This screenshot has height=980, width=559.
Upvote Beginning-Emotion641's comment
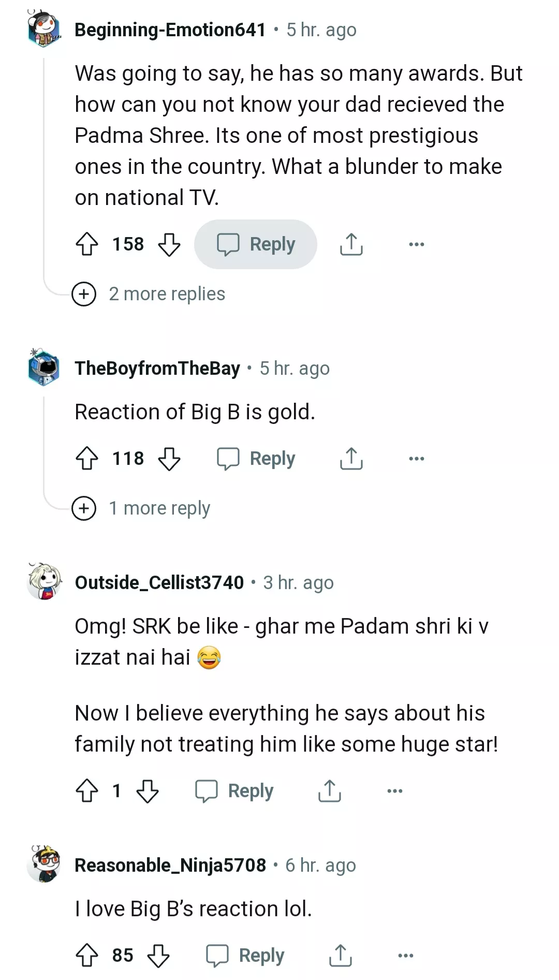tap(87, 244)
